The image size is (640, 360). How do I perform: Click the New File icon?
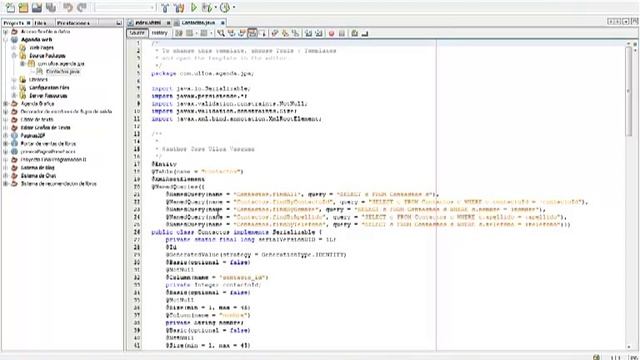[10, 7]
